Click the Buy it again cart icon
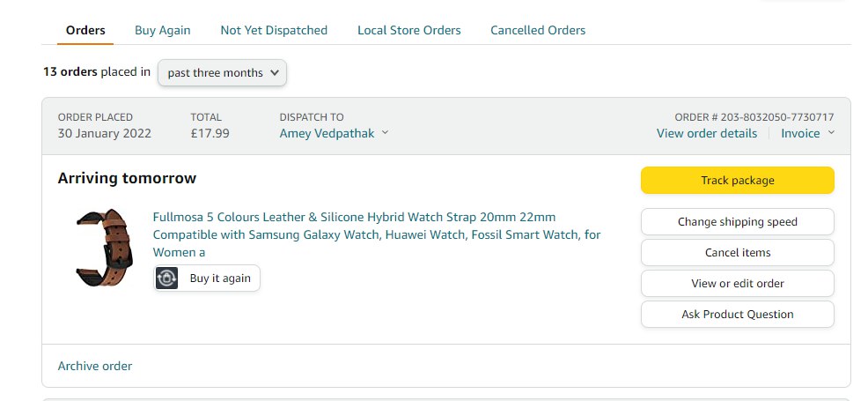This screenshot has height=401, width=868. [167, 278]
